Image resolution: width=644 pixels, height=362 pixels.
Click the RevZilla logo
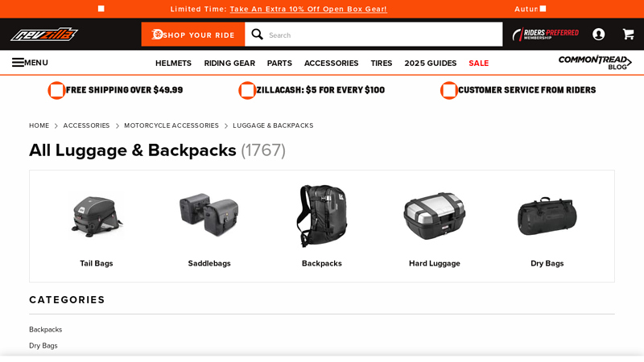point(44,35)
